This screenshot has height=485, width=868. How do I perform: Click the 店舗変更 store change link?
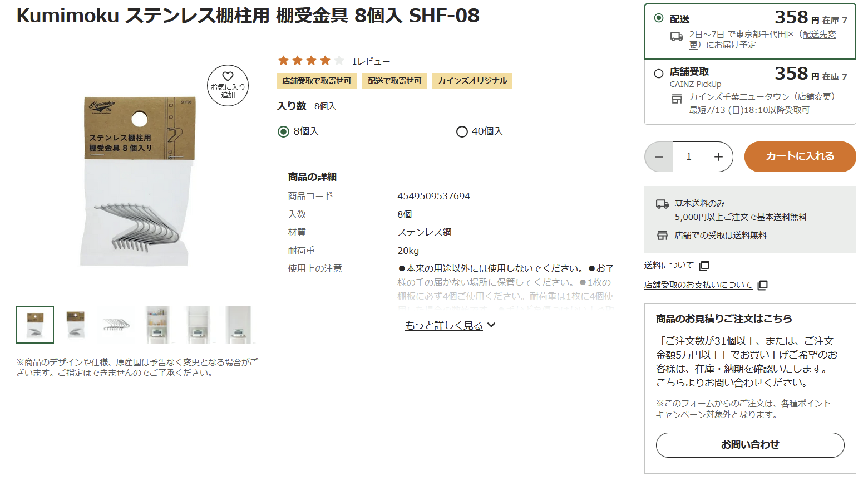click(x=815, y=97)
